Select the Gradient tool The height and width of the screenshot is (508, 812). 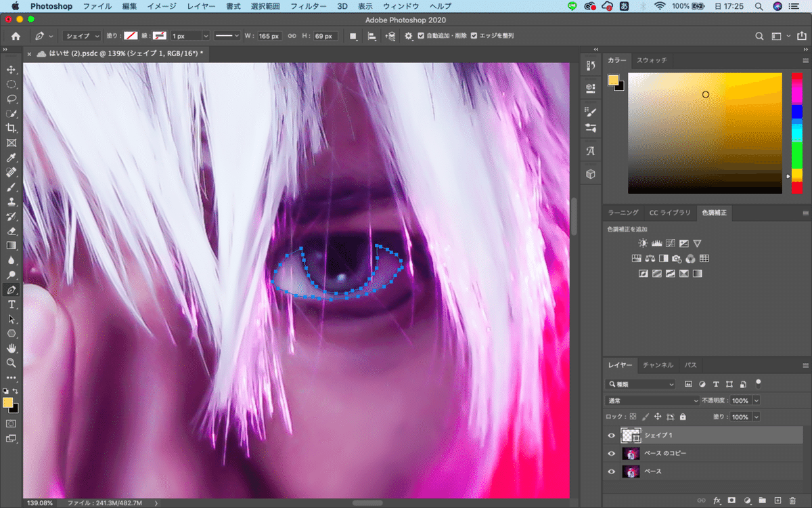point(11,245)
